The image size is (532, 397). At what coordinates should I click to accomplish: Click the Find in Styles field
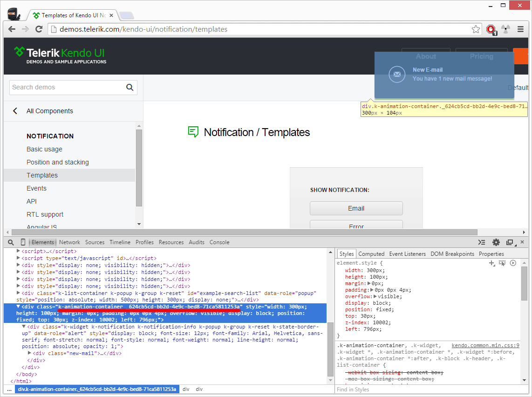click(428, 390)
